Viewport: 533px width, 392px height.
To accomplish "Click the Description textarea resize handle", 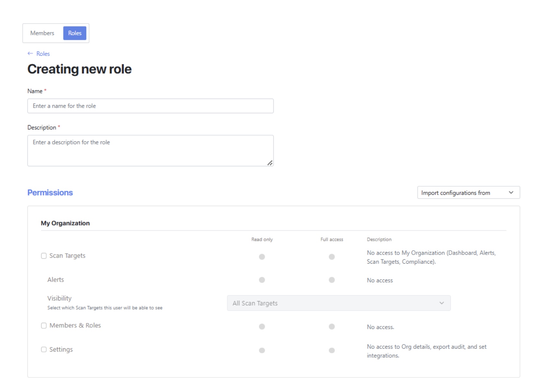I will [x=270, y=163].
